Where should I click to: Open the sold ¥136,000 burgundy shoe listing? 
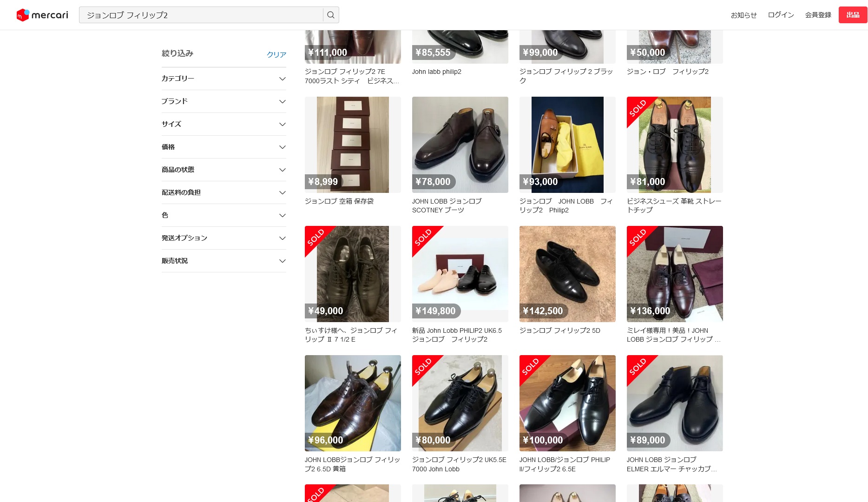[675, 274]
